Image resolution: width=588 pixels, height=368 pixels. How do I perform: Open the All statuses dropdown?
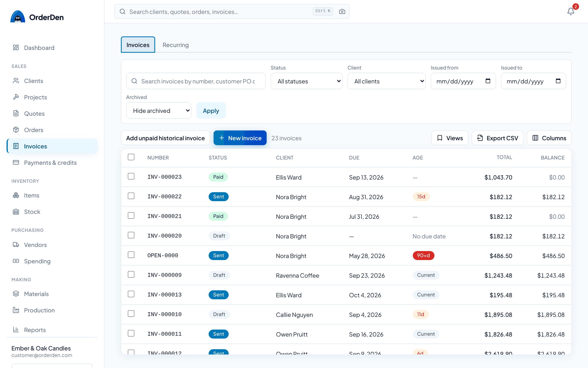click(x=306, y=81)
